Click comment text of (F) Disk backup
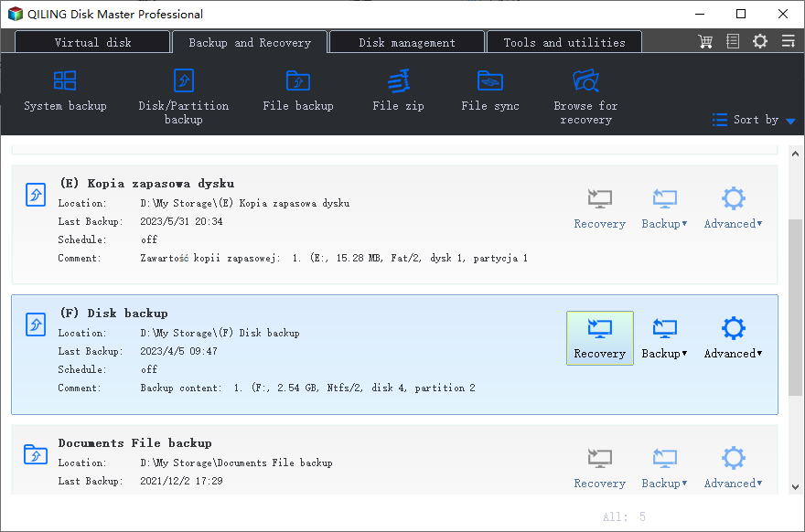Image resolution: width=805 pixels, height=532 pixels. point(307,388)
